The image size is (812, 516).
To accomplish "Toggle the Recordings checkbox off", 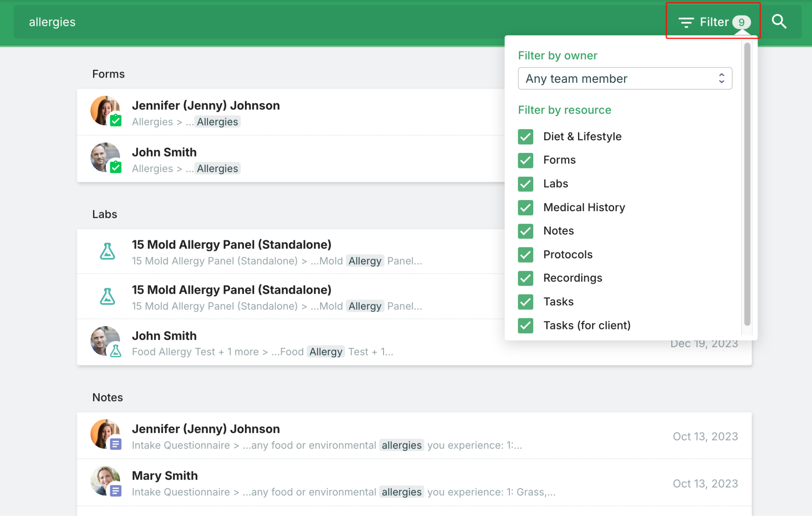I will pyautogui.click(x=525, y=278).
